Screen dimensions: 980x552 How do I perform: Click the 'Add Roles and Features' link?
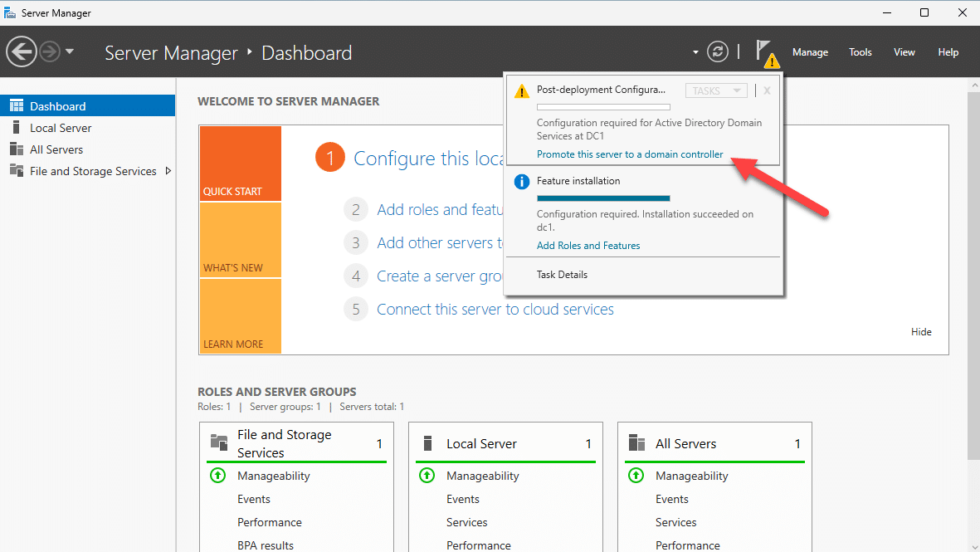coord(588,245)
